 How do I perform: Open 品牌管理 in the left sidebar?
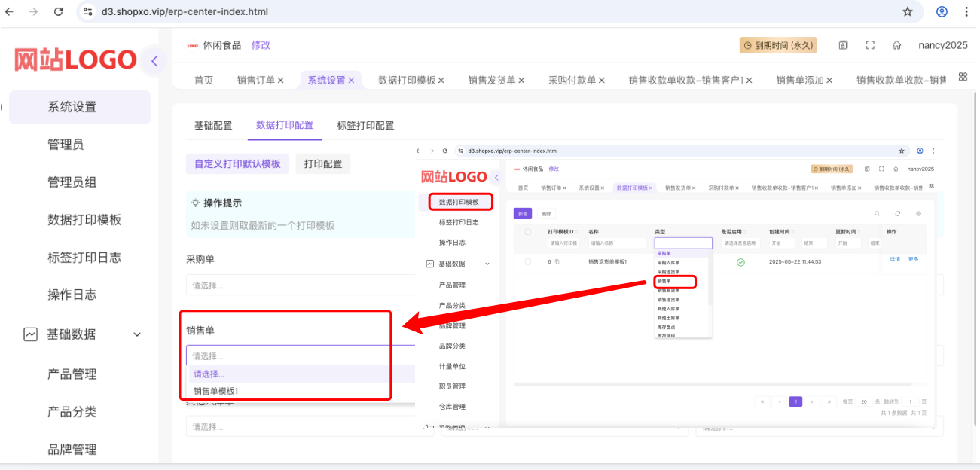click(x=72, y=450)
